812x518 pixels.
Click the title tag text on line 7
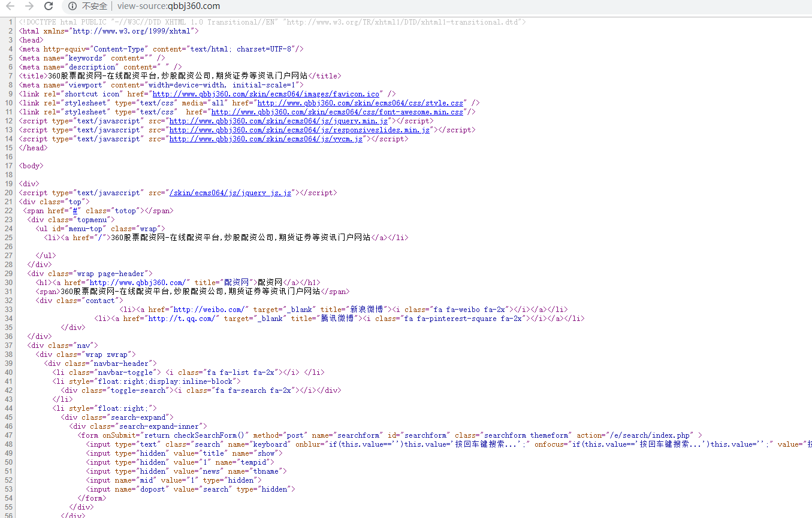pyautogui.click(x=180, y=76)
